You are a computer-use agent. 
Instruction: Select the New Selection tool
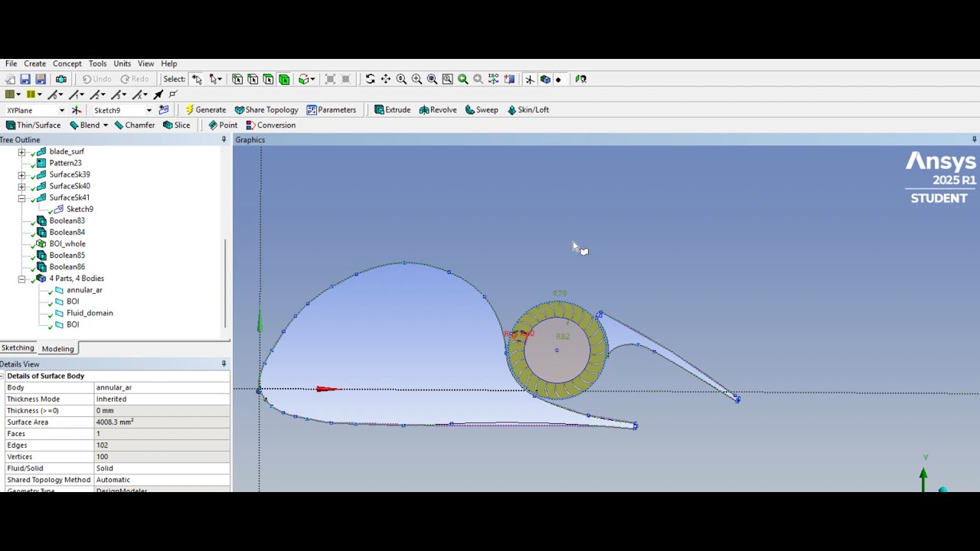coord(197,79)
